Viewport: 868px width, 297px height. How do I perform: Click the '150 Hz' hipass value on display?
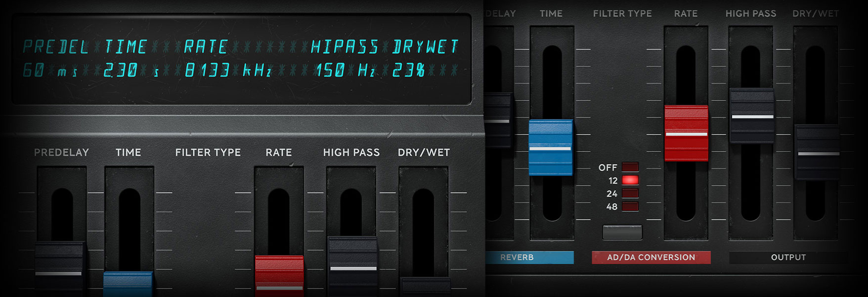[x=346, y=71]
